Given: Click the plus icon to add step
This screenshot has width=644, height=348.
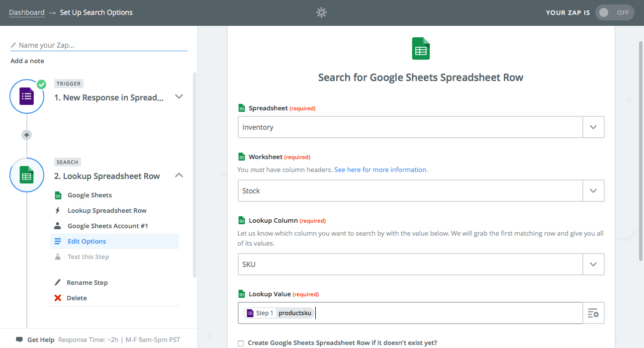Looking at the screenshot, I should [x=27, y=135].
